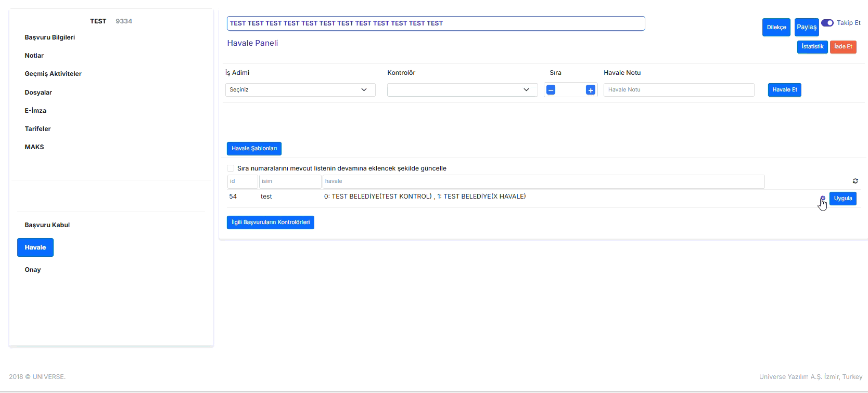Open Havale Şablonları
Image resolution: width=868 pixels, height=393 pixels.
click(x=254, y=149)
